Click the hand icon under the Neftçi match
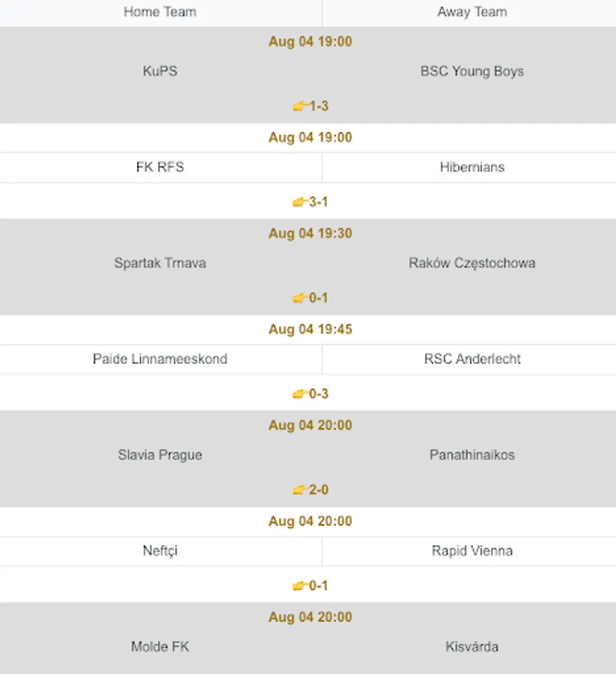This screenshot has height=674, width=616. [x=300, y=586]
